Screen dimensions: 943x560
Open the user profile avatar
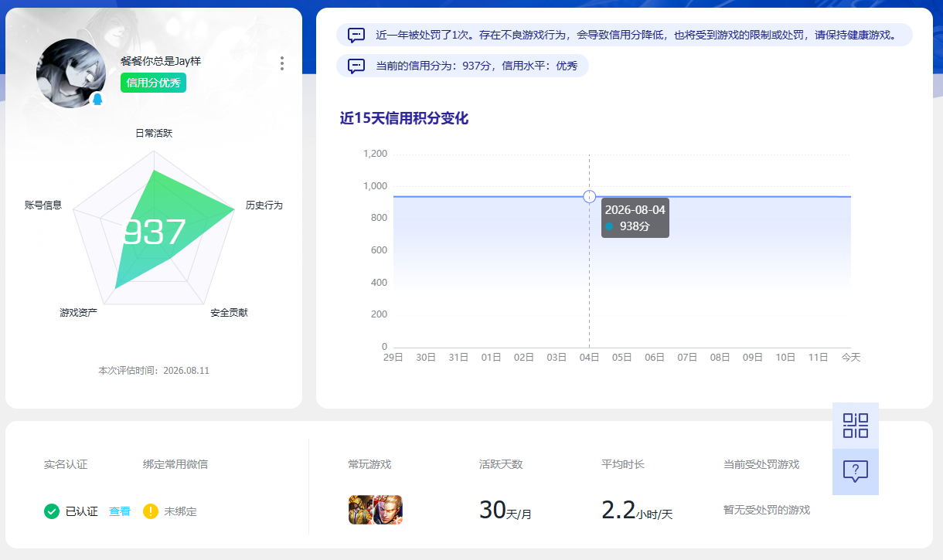[x=71, y=73]
